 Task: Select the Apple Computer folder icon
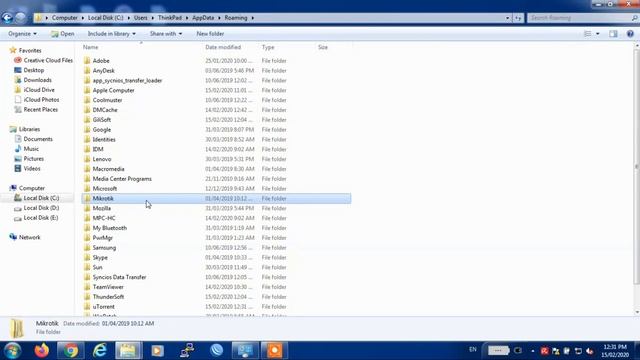pos(87,90)
